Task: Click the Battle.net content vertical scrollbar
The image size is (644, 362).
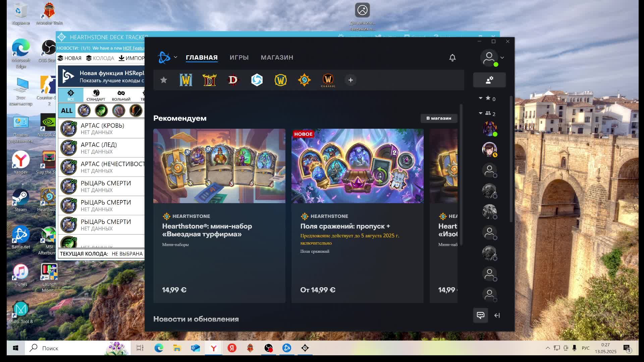Action: [x=461, y=175]
